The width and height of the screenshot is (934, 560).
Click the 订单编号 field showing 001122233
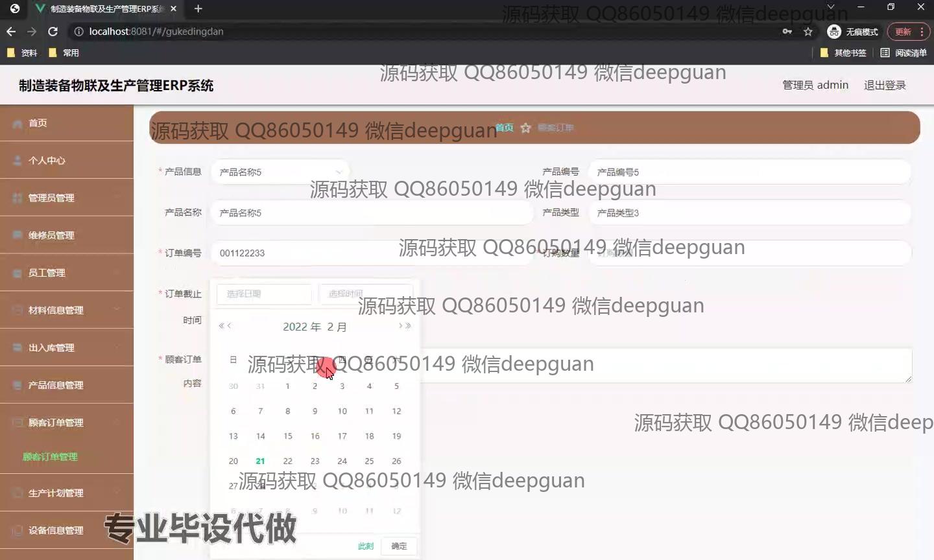(x=371, y=253)
